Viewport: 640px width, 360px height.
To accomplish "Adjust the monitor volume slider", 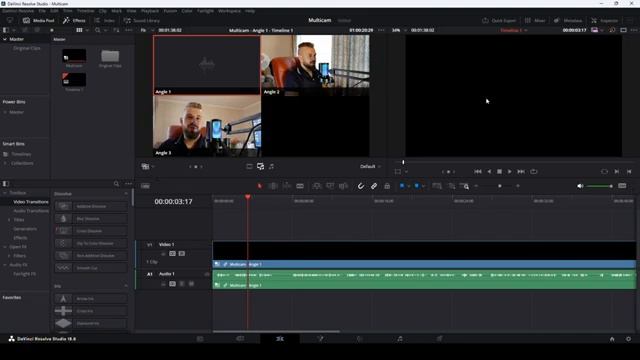I will [x=599, y=186].
